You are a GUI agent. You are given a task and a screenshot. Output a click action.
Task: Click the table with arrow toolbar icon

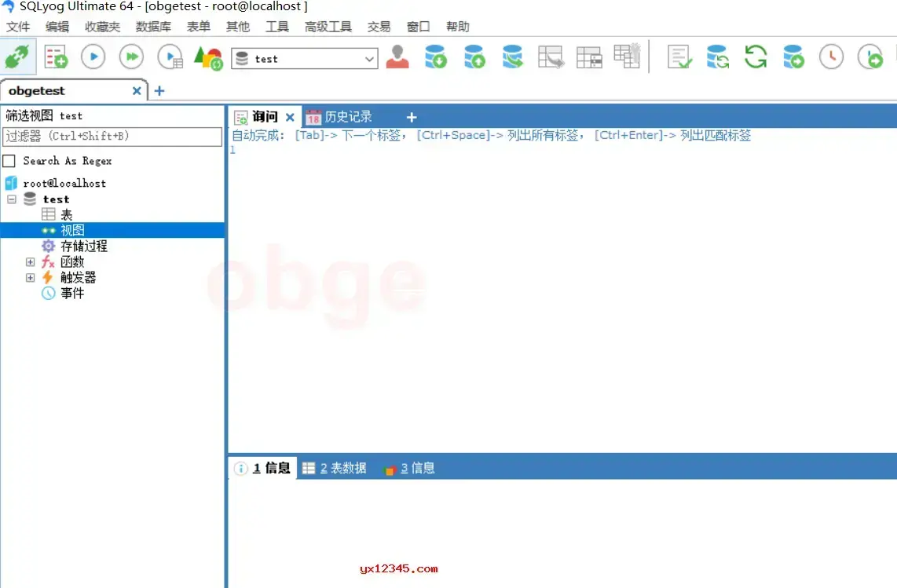tap(551, 57)
